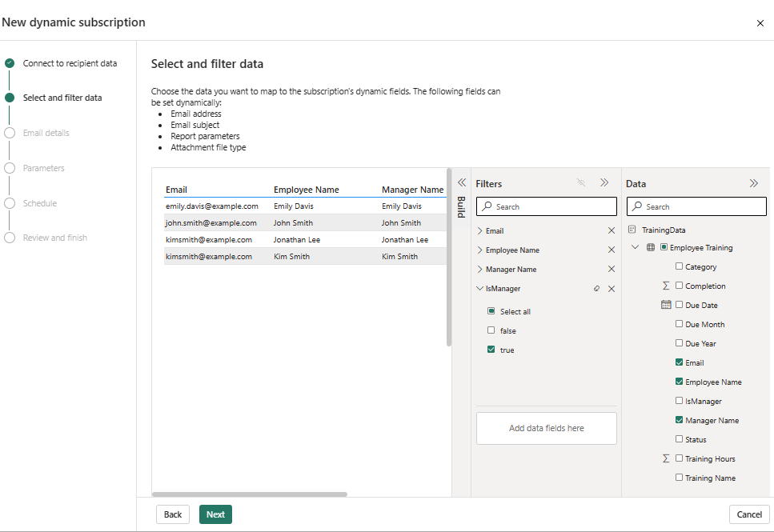Expand the Email filter card

tap(482, 230)
